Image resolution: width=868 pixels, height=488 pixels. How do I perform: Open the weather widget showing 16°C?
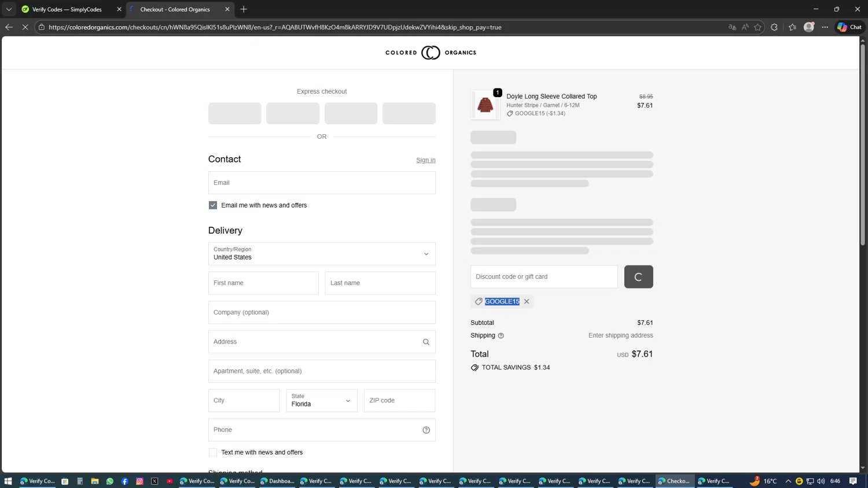coord(763,481)
